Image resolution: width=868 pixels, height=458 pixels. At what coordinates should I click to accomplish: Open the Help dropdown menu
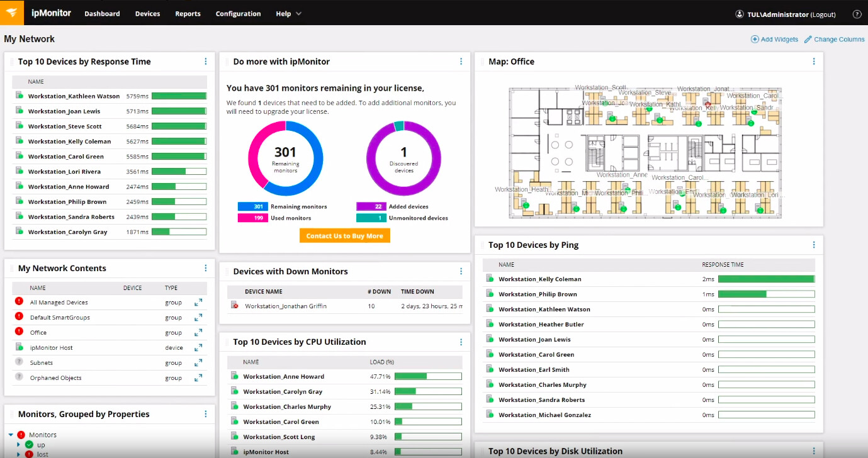288,13
